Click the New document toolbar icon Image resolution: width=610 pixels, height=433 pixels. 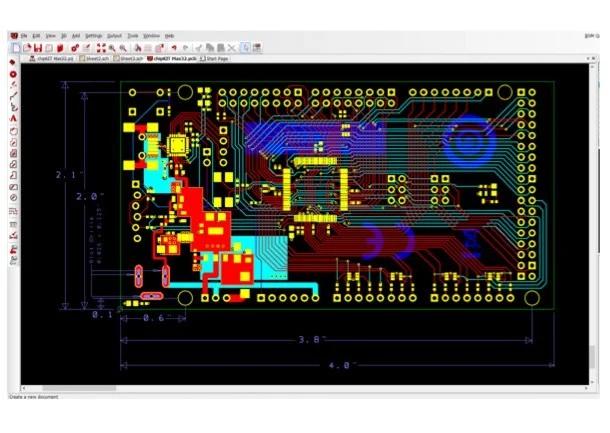tap(16, 48)
